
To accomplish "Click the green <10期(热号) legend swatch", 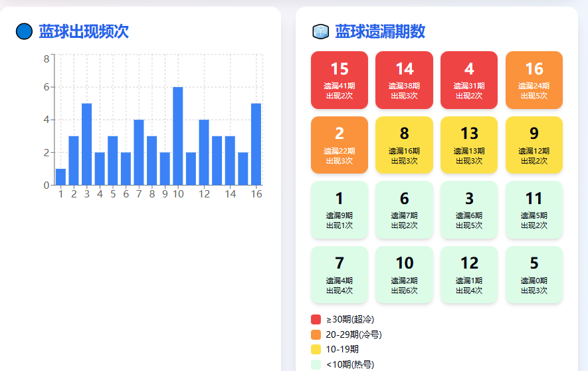I will click(x=316, y=364).
